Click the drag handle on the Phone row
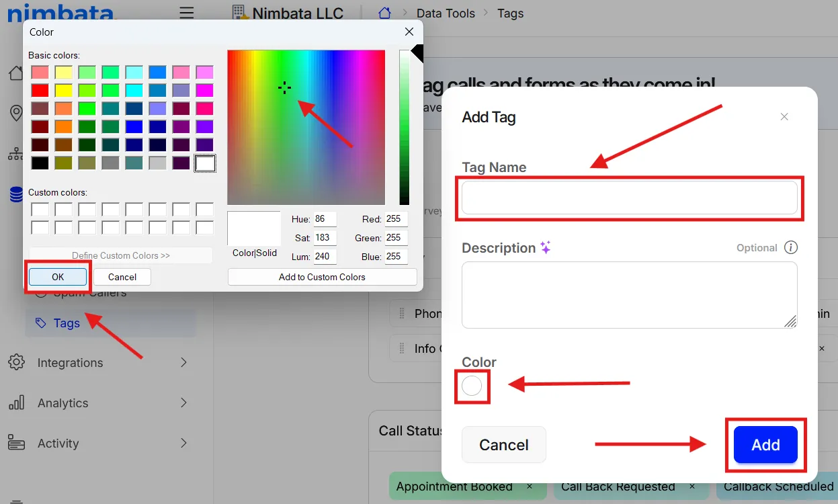Image resolution: width=838 pixels, height=504 pixels. tap(403, 313)
